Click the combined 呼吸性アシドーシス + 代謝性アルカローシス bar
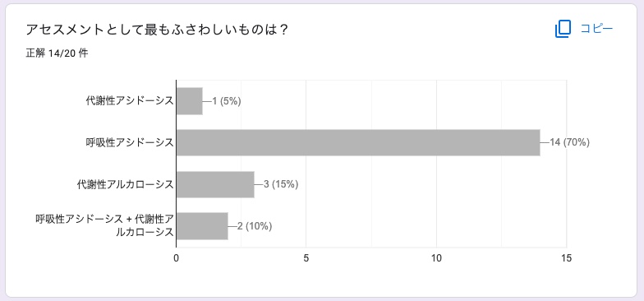This screenshot has width=644, height=301. [202, 226]
